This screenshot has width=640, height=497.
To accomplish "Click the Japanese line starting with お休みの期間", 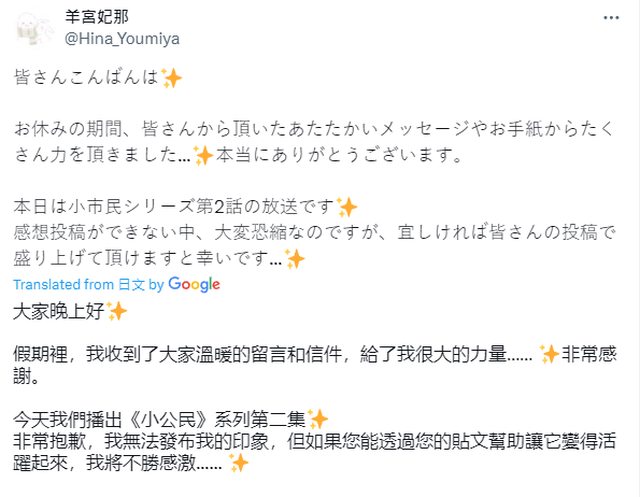I will [x=300, y=131].
